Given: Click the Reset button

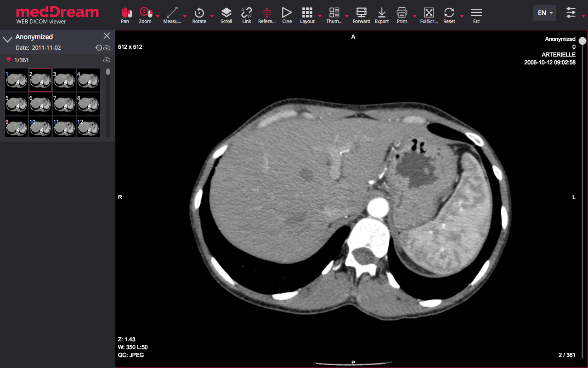Looking at the screenshot, I should pyautogui.click(x=449, y=15).
